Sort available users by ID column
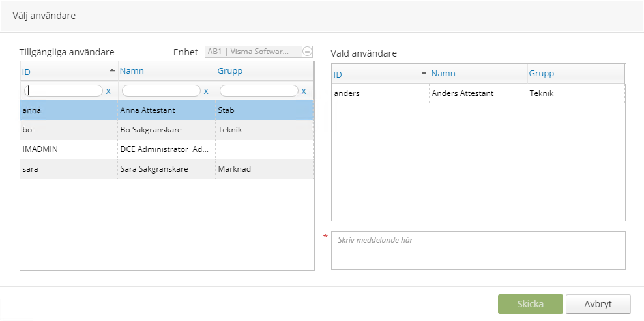 tap(26, 72)
